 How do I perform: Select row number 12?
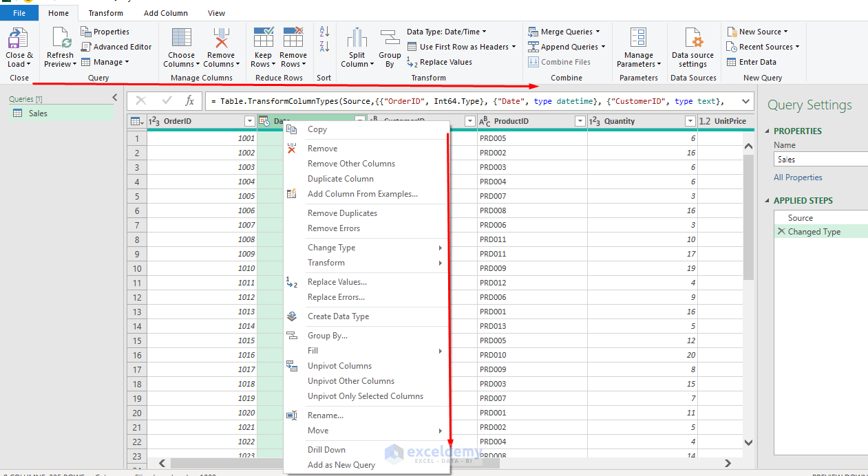(136, 297)
